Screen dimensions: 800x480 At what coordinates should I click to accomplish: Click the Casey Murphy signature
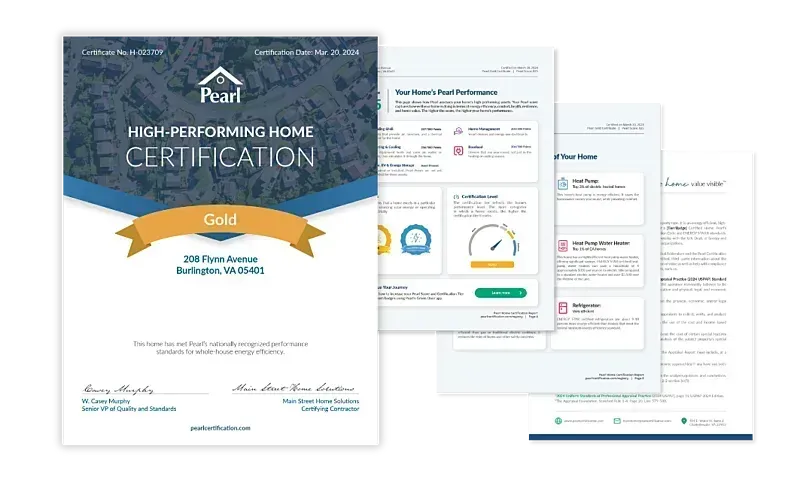click(x=118, y=389)
